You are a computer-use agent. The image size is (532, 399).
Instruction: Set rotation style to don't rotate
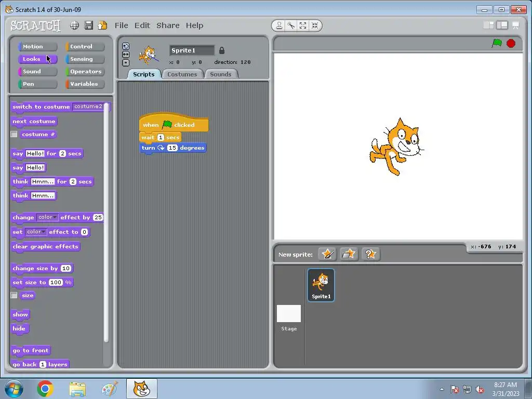126,63
